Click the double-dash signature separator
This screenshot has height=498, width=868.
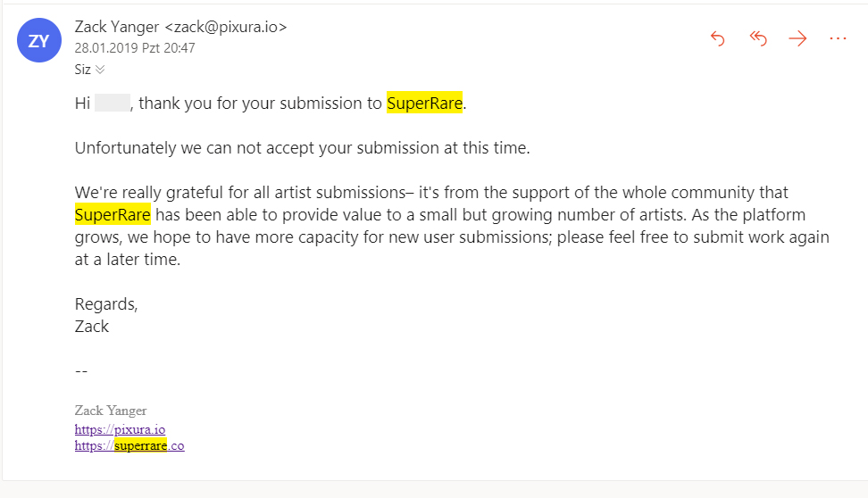tap(81, 371)
